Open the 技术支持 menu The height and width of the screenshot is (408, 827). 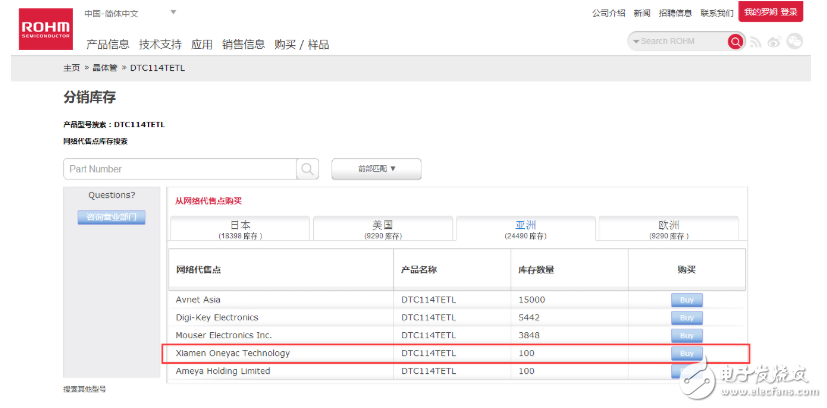[160, 44]
